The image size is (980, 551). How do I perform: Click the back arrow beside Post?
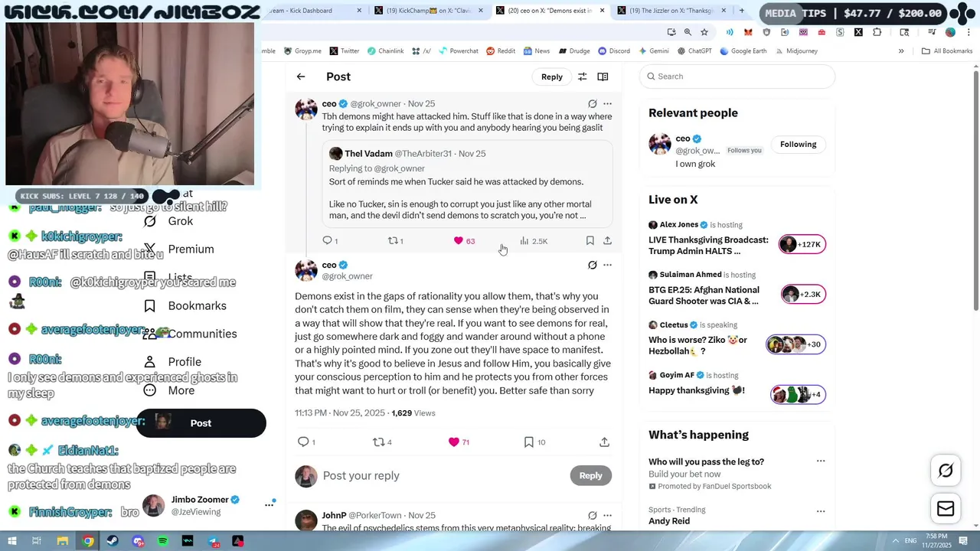pos(301,77)
